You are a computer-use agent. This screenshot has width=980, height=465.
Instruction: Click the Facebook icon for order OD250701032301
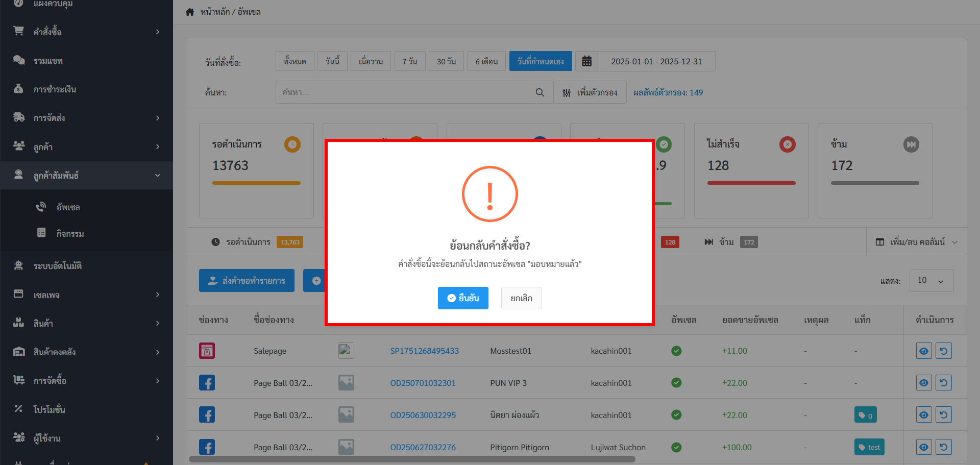click(x=207, y=383)
